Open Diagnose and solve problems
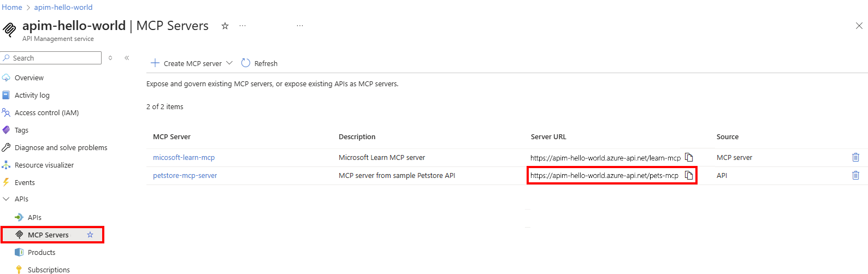 pos(61,147)
